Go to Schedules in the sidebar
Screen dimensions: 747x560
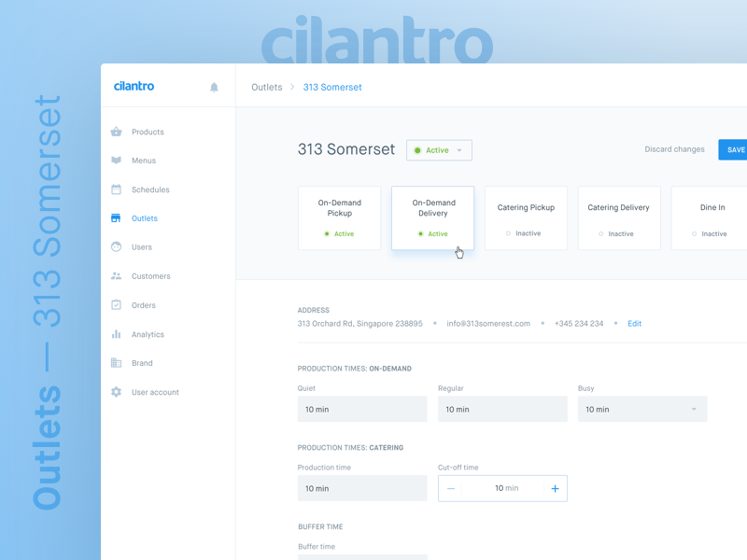150,189
